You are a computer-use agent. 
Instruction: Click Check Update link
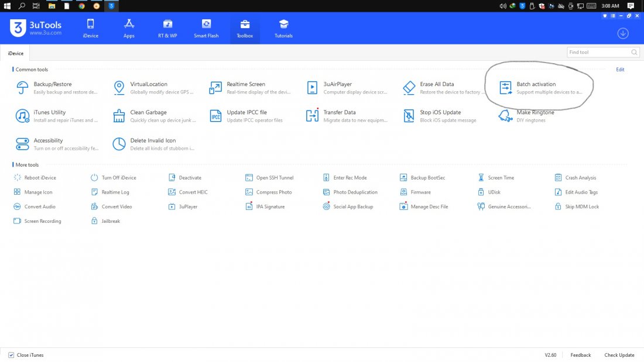pos(619,355)
